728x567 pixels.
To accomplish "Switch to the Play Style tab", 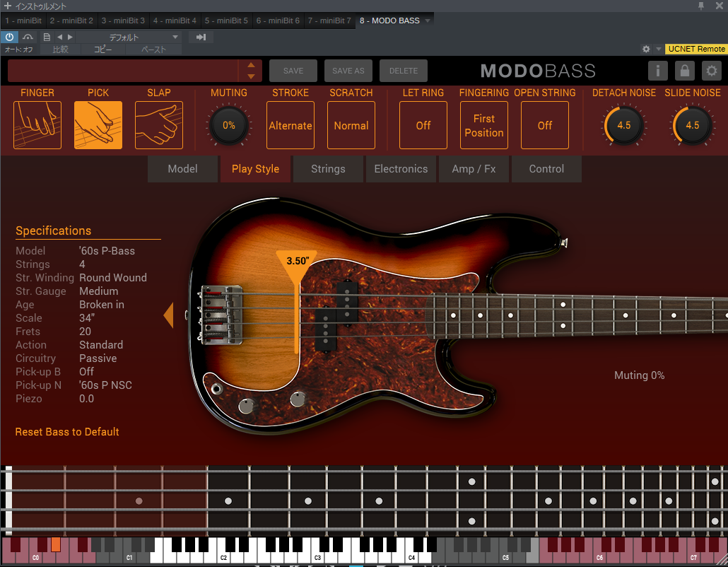I will pyautogui.click(x=255, y=168).
